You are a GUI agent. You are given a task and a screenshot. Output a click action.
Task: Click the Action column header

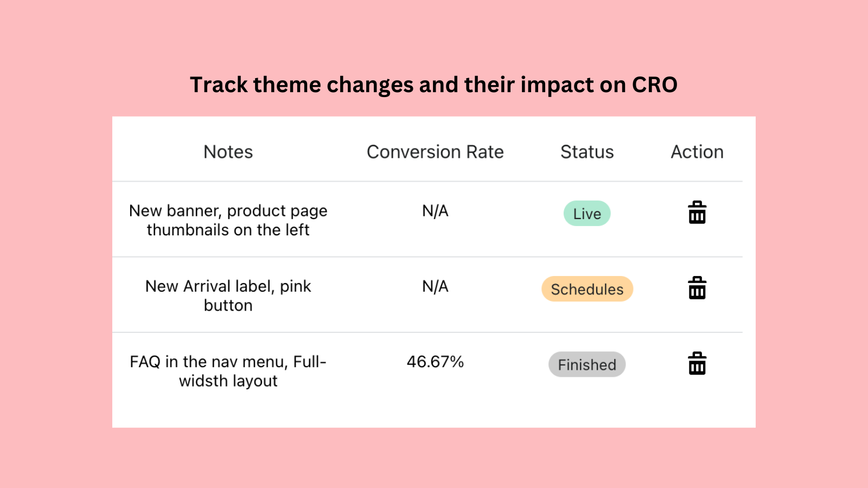click(x=697, y=152)
